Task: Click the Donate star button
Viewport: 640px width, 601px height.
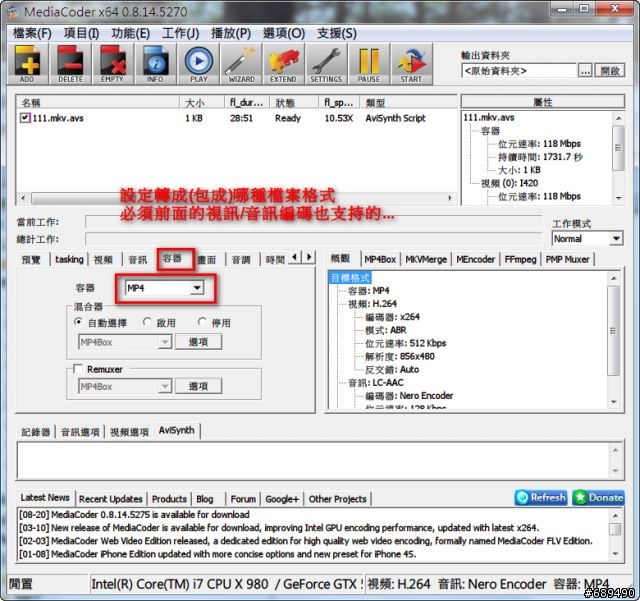Action: click(x=598, y=497)
